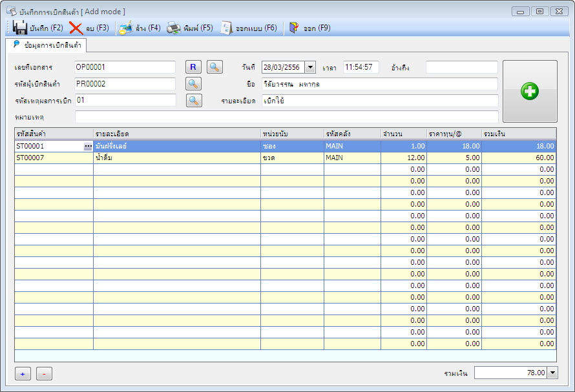The width and height of the screenshot is (575, 392).
Task: Click the pin icon on the data tab
Action: [17, 44]
